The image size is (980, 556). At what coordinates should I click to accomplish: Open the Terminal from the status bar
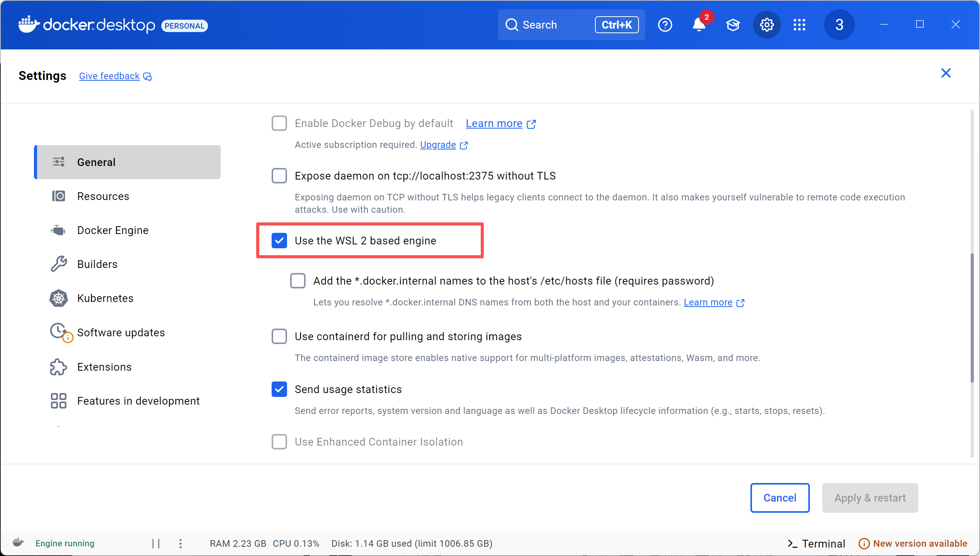click(x=816, y=543)
